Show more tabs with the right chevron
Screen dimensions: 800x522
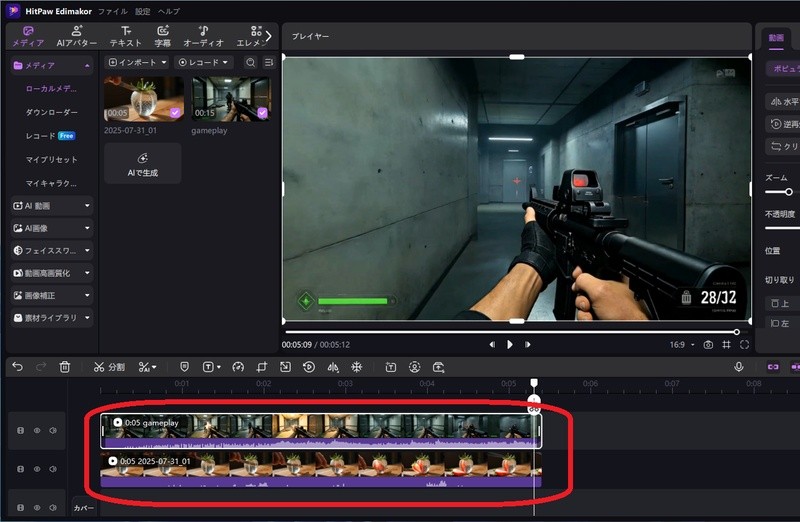[268, 36]
